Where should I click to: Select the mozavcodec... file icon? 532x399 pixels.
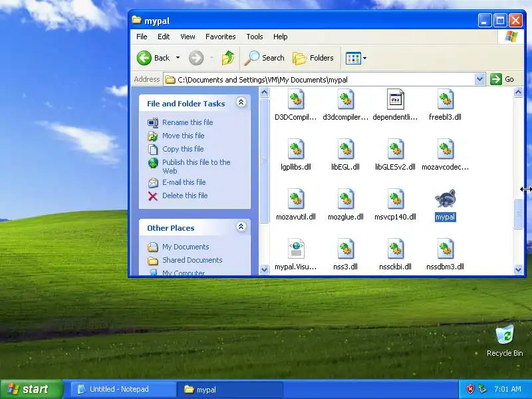pyautogui.click(x=445, y=149)
